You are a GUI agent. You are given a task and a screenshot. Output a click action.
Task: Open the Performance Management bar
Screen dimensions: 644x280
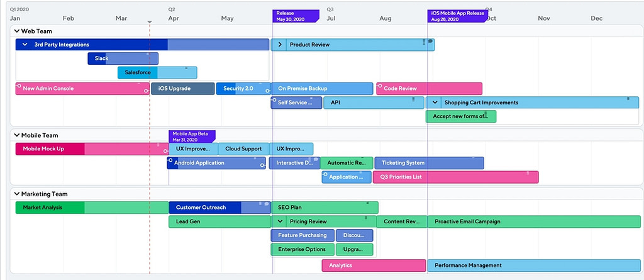point(534,266)
